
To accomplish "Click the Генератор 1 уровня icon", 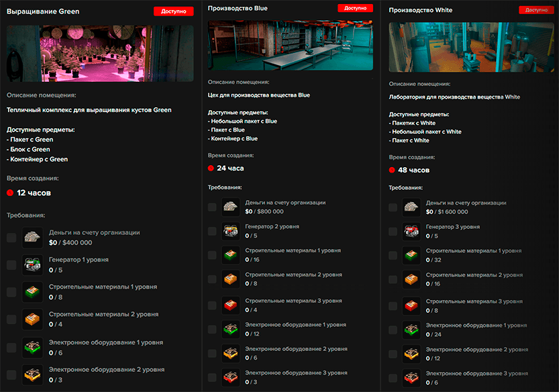I will [x=32, y=264].
